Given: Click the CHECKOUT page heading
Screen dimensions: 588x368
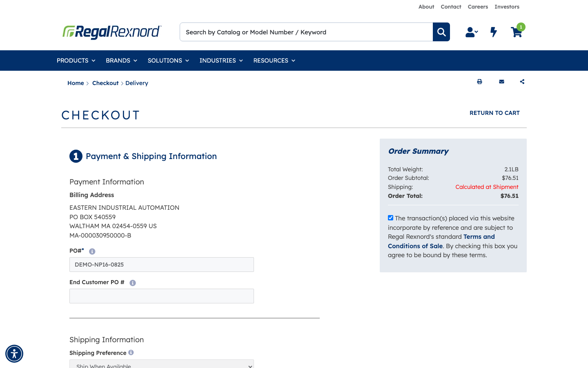Looking at the screenshot, I should tap(100, 115).
